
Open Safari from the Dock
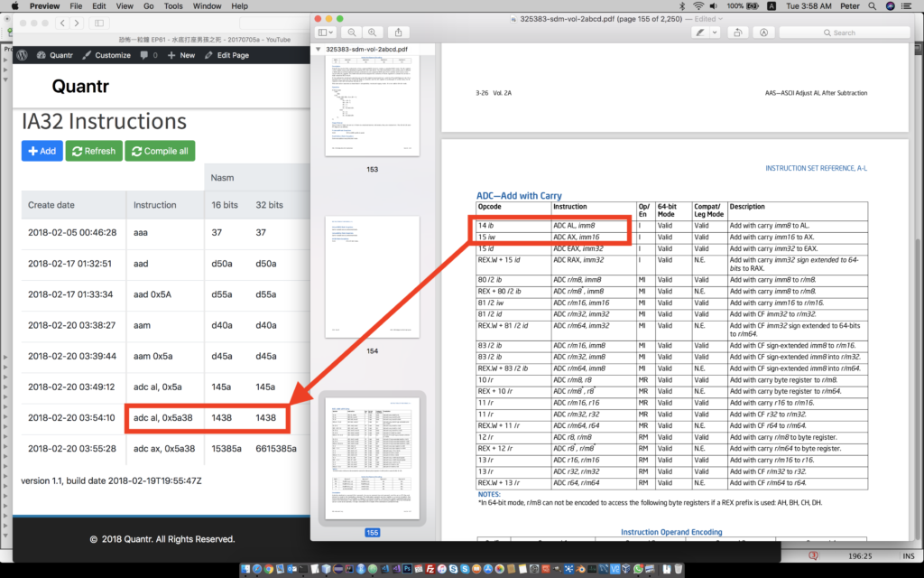pyautogui.click(x=257, y=569)
